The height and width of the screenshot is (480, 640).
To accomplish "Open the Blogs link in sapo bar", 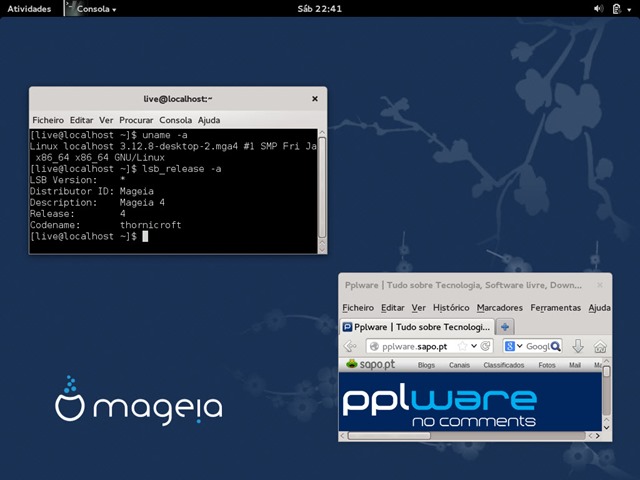I will click(x=426, y=365).
